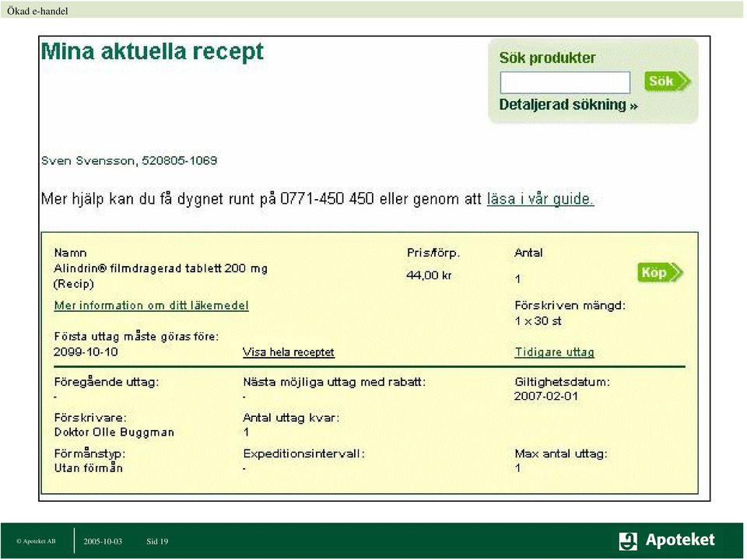Click the green Sök button
The image size is (747, 560).
point(667,81)
